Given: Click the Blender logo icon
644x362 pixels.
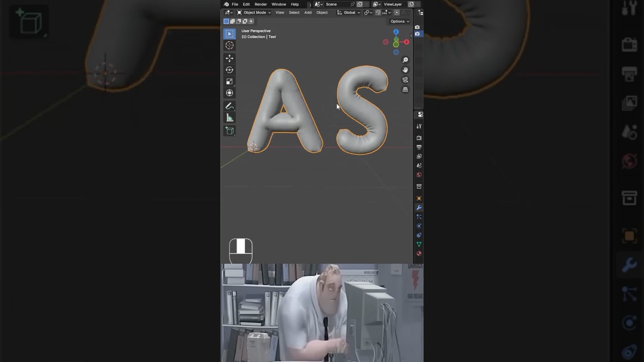Looking at the screenshot, I should coord(226,4).
